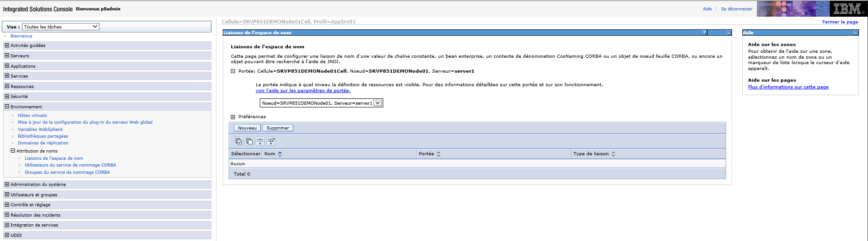Click the Se déconnecter link
Screen dimensions: 868x241
(737, 9)
